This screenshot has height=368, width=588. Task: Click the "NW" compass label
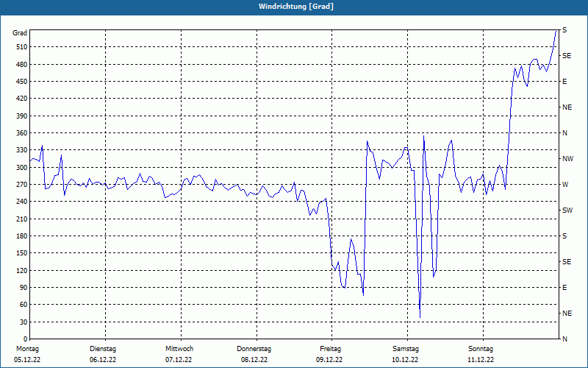[x=567, y=159]
